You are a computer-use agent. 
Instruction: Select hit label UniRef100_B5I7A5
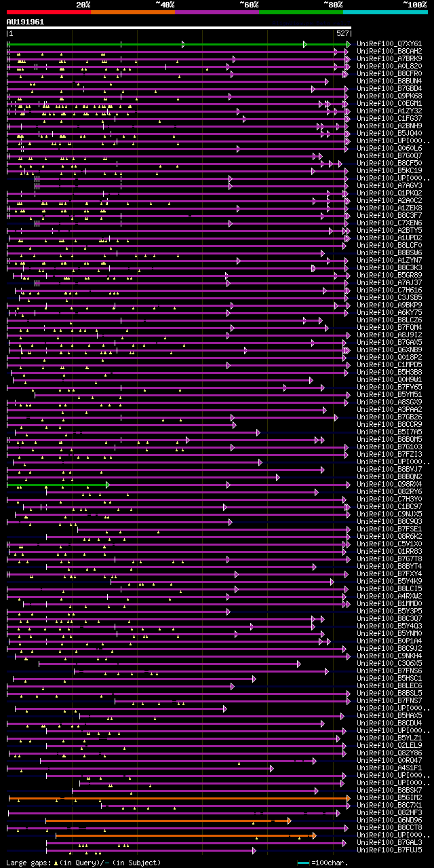coord(389,432)
